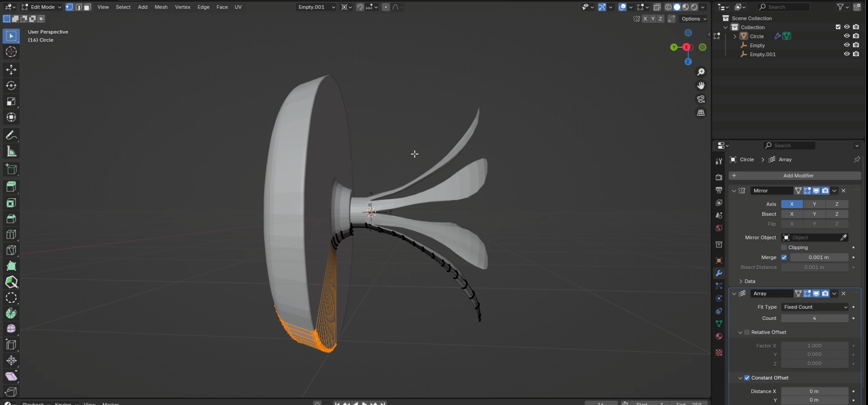Select the Select Box tool
The width and height of the screenshot is (868, 405).
pyautogui.click(x=11, y=36)
